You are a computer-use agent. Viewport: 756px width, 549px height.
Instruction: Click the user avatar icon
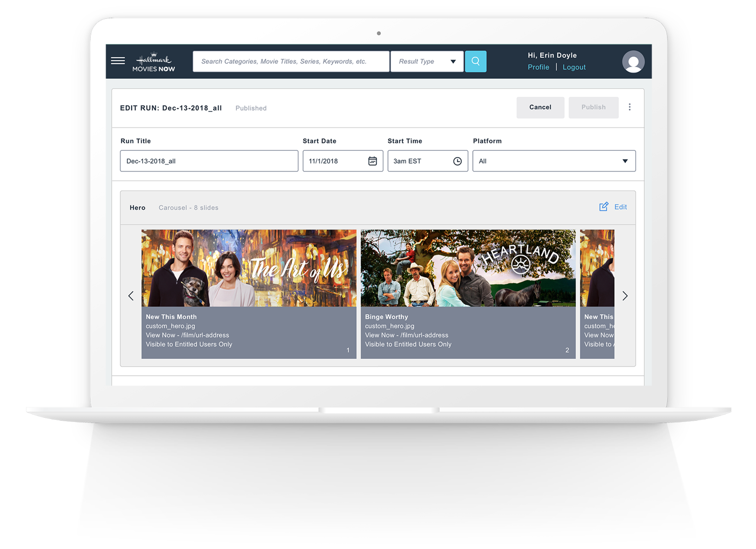coord(633,62)
